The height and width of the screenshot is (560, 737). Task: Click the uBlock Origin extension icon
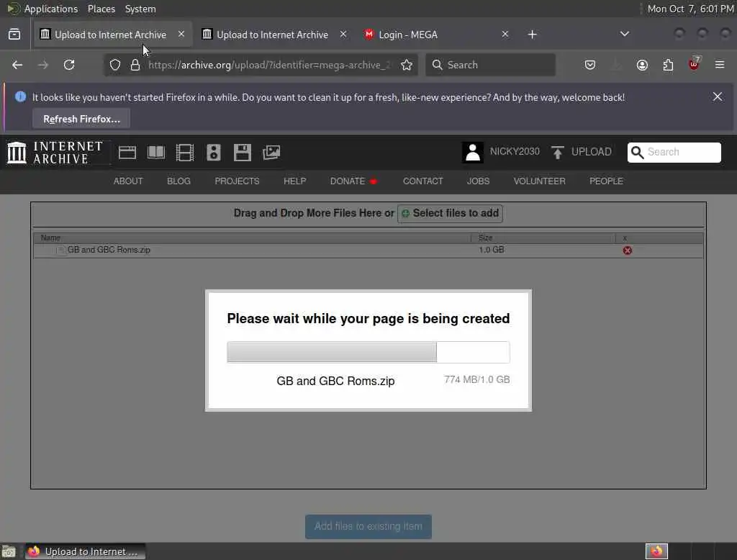tap(695, 64)
